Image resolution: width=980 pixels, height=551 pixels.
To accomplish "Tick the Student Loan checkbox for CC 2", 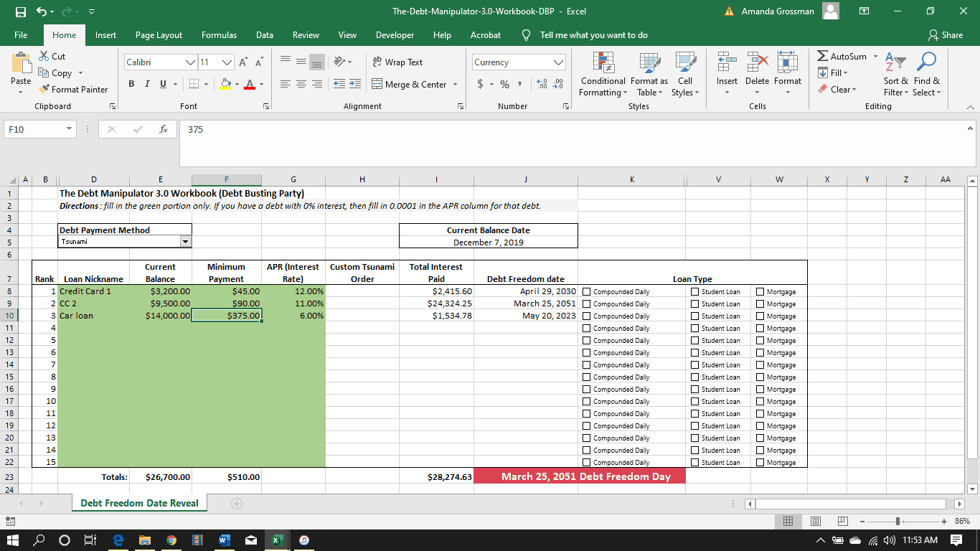I will point(695,304).
